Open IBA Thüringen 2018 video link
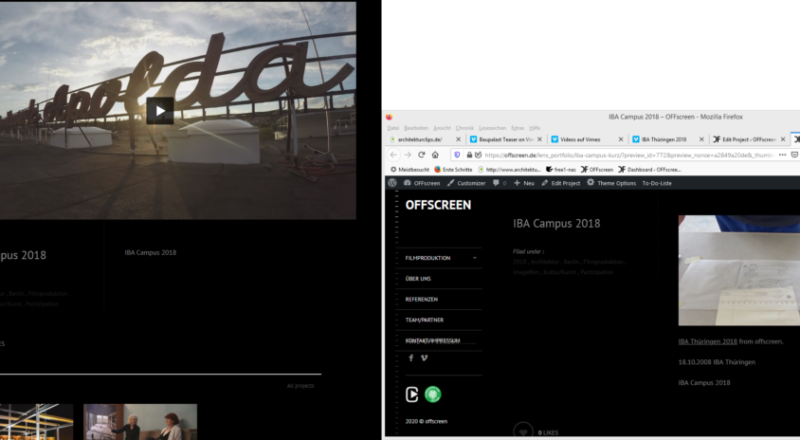 [x=707, y=341]
